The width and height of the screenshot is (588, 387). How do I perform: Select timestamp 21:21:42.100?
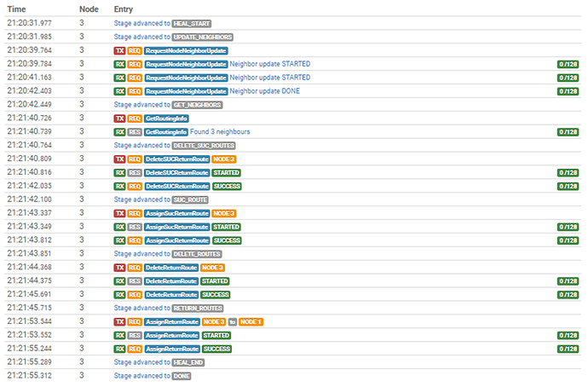29,199
